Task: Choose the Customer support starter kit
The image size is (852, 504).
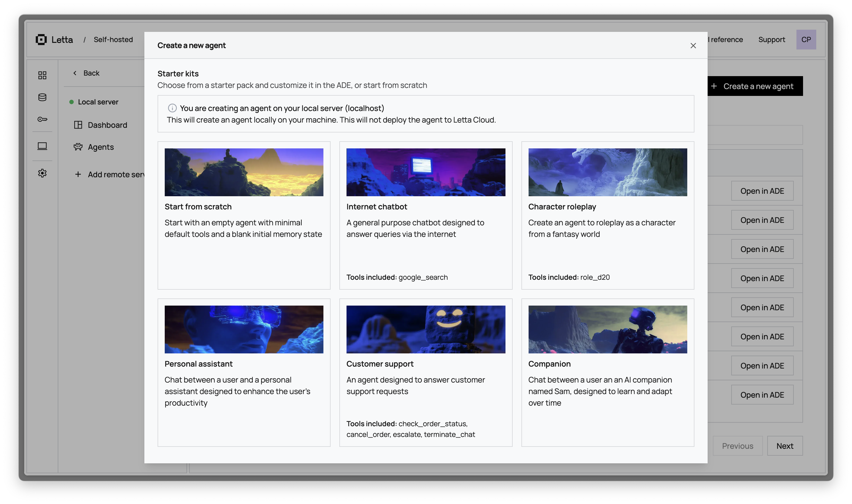Action: coord(425,372)
